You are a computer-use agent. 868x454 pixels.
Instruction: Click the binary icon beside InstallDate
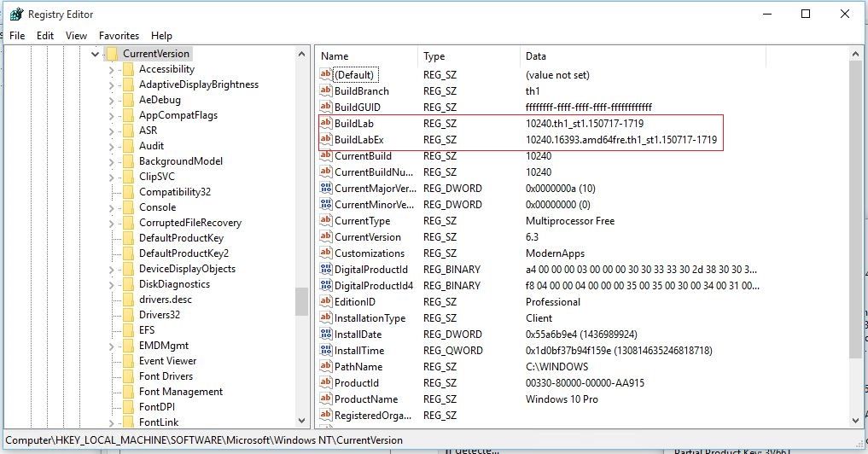click(x=326, y=334)
